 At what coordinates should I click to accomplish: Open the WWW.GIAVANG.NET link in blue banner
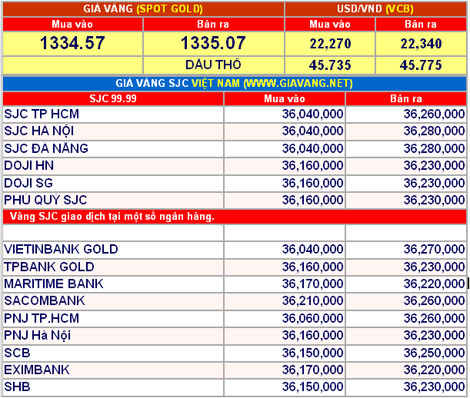[x=298, y=83]
